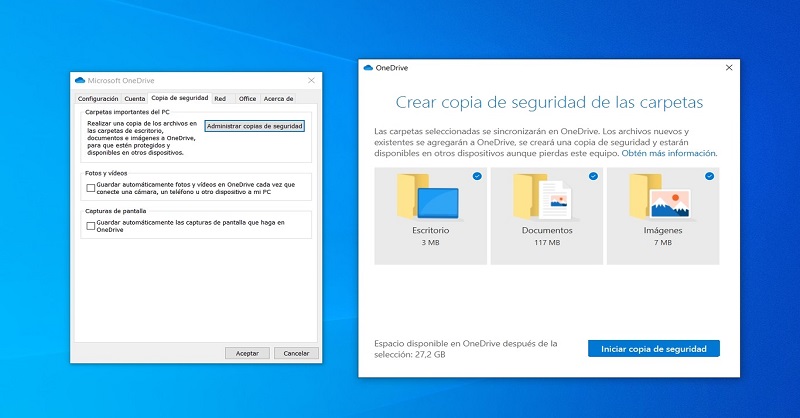Viewport: 800px width, 418px height.
Task: Switch to the Office tab
Action: pyautogui.click(x=247, y=99)
